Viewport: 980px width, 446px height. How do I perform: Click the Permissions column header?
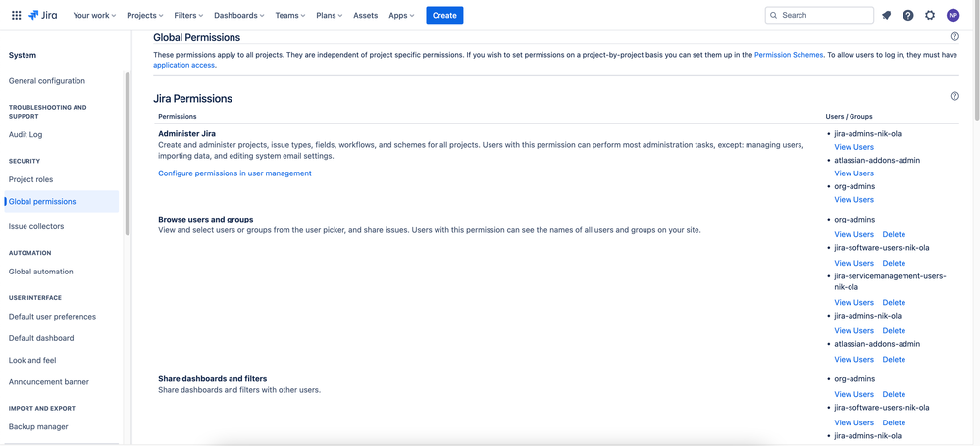(178, 117)
